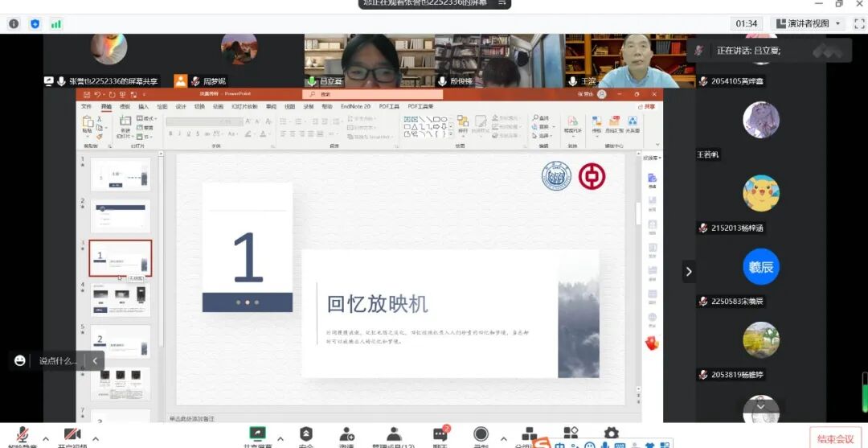Viewport: 868px width, 448px height.
Task: Switch to the Home ribbon tab
Action: click(106, 106)
